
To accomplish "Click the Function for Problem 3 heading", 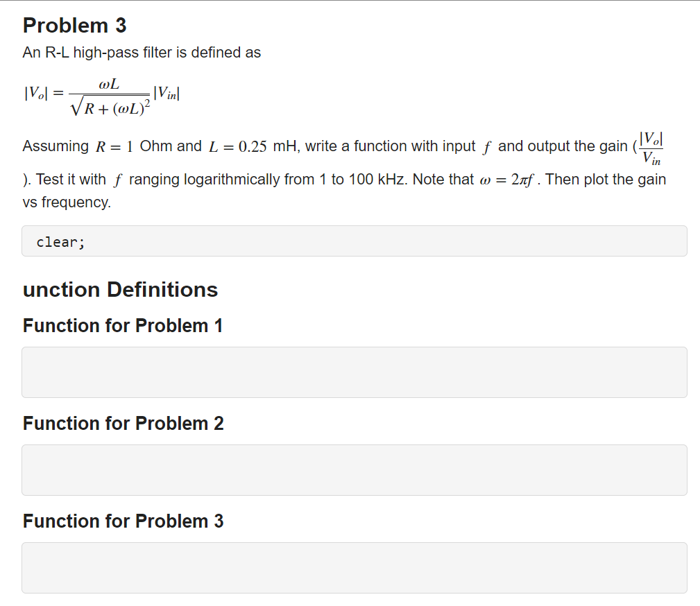I will pos(123,521).
